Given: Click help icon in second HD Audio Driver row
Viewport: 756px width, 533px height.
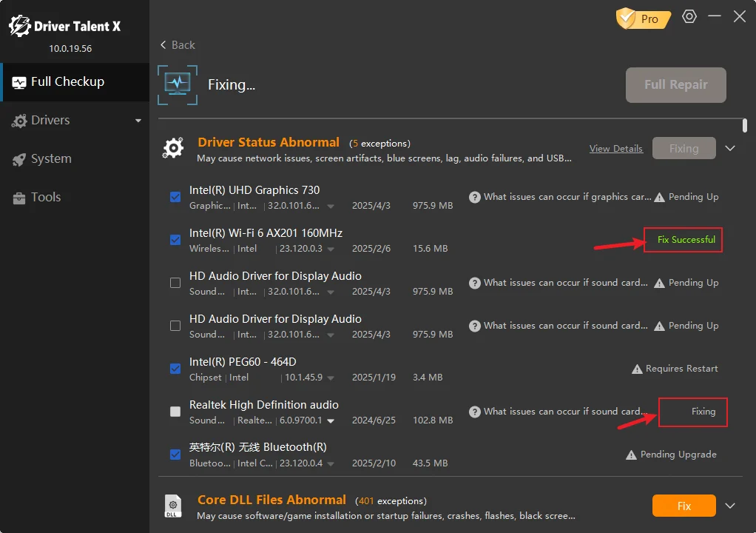Looking at the screenshot, I should point(475,326).
